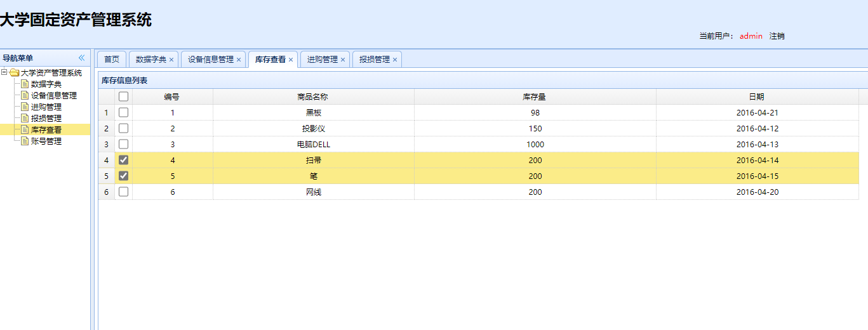Click date cell 2016-04-13
The width and height of the screenshot is (868, 330).
point(758,144)
